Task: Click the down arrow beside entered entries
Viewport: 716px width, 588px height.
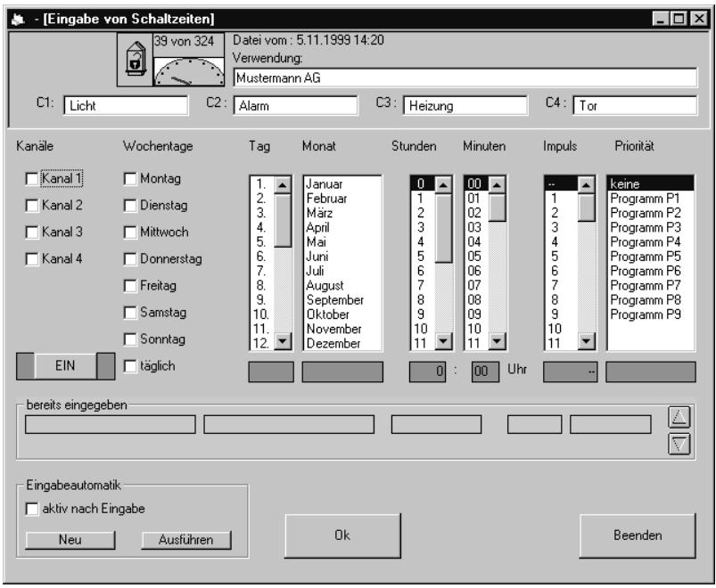Action: [679, 444]
